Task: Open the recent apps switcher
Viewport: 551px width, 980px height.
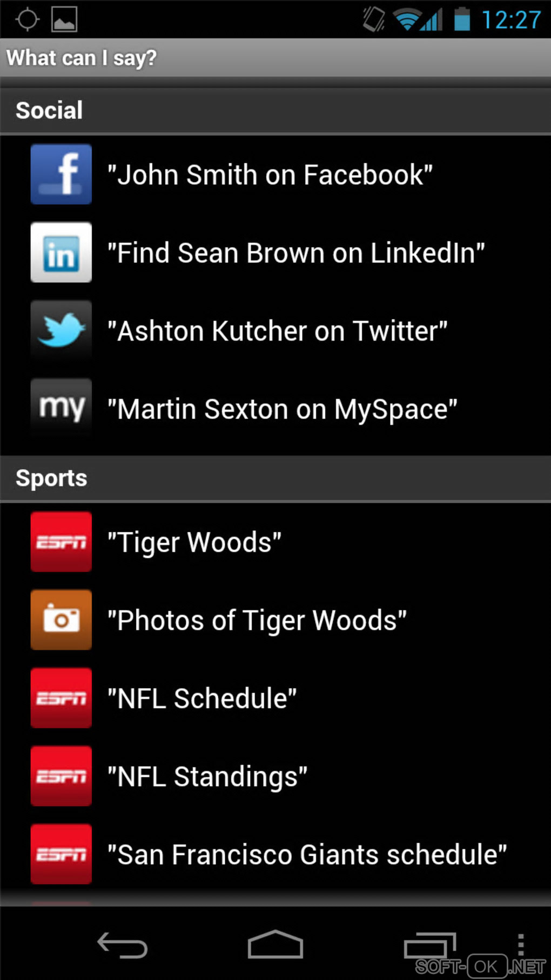Action: tap(429, 946)
